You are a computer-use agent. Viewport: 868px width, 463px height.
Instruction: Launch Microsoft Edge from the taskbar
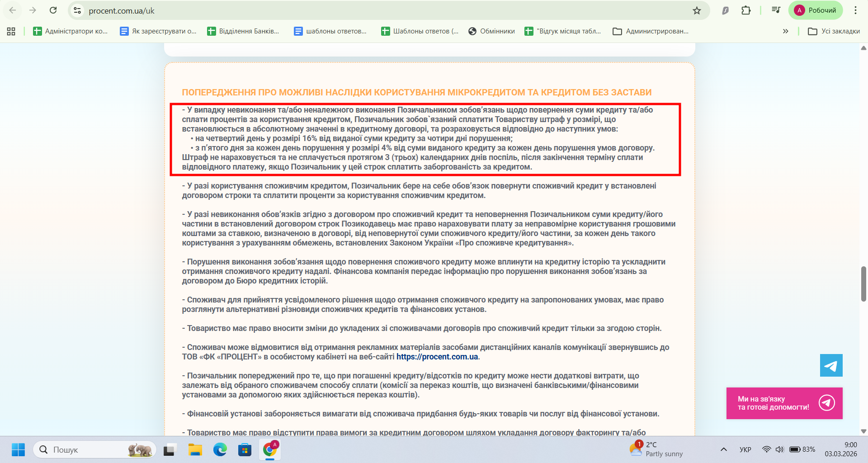[220, 449]
